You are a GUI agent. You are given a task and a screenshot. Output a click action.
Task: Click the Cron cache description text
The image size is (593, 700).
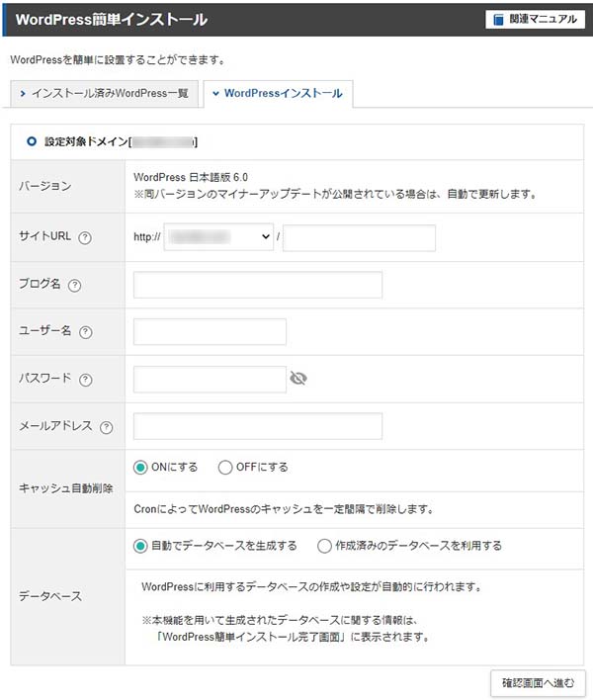284,509
